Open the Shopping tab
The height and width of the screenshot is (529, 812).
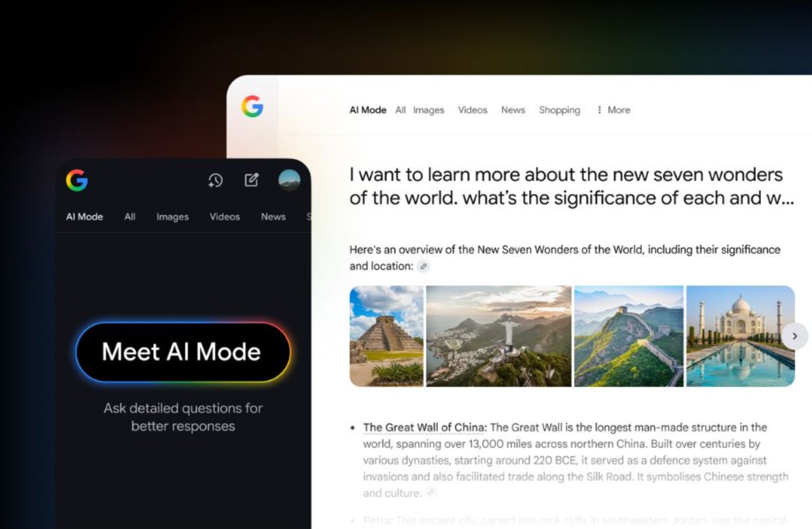point(560,110)
